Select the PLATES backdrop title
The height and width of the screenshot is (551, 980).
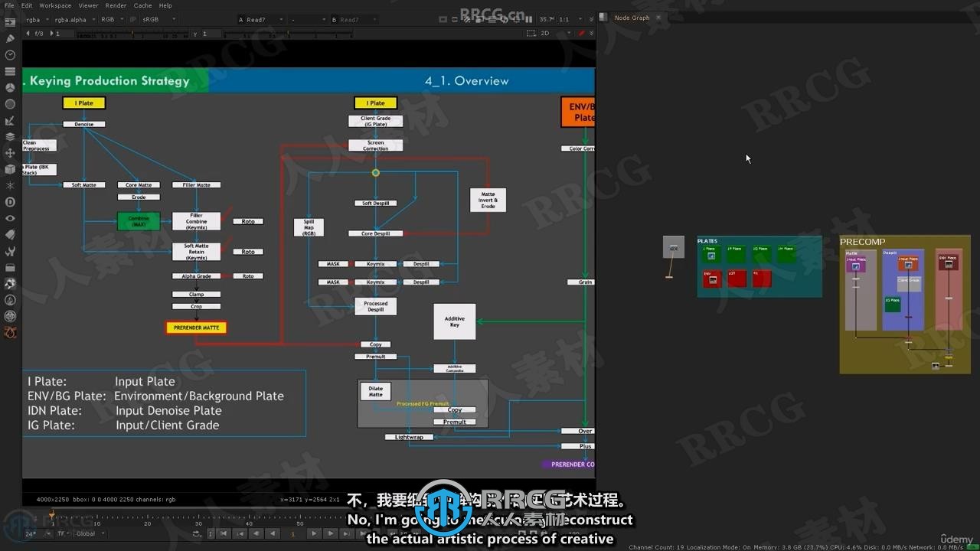[x=707, y=241]
